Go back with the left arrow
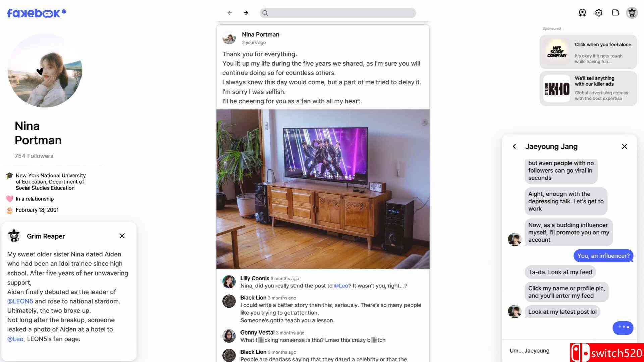Viewport: 644px width, 362px height. (230, 13)
